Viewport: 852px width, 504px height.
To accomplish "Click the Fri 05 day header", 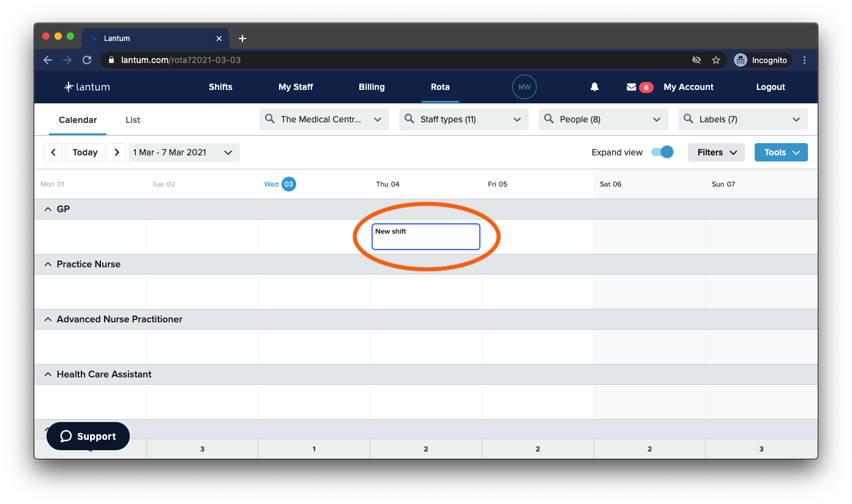I will click(498, 184).
